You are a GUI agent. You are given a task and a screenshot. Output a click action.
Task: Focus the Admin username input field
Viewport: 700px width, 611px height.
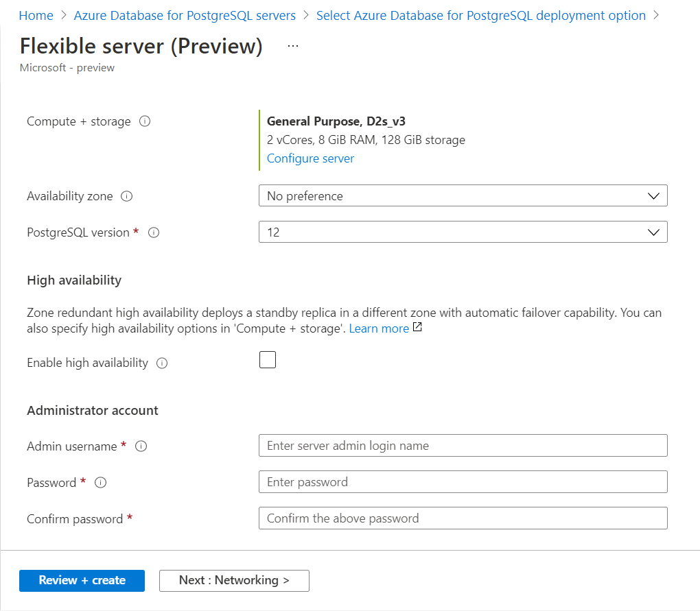[463, 446]
